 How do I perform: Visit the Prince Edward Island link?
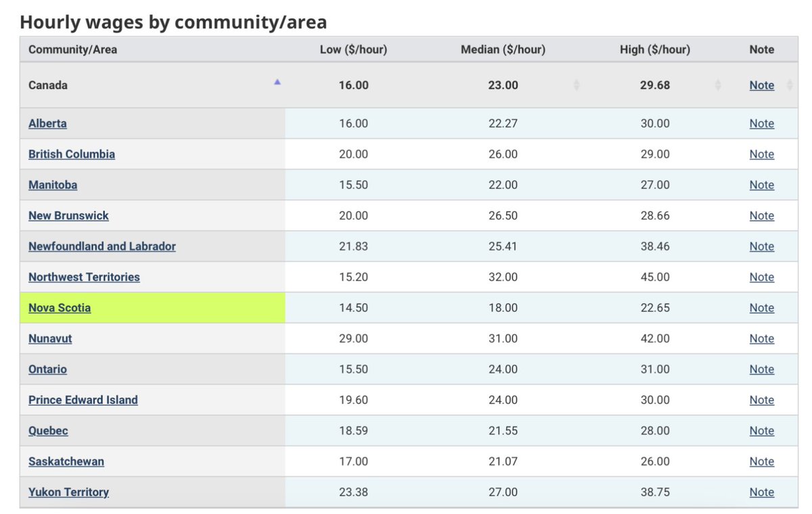point(83,400)
